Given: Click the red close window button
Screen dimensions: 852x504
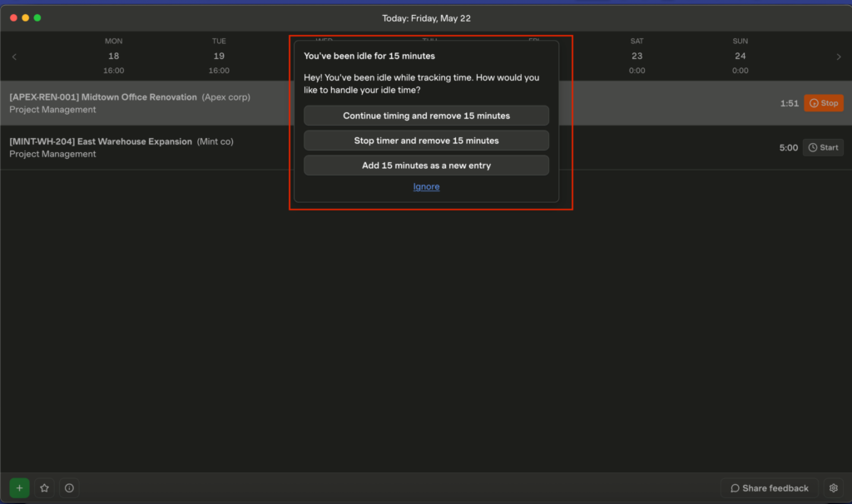Looking at the screenshot, I should pyautogui.click(x=13, y=18).
